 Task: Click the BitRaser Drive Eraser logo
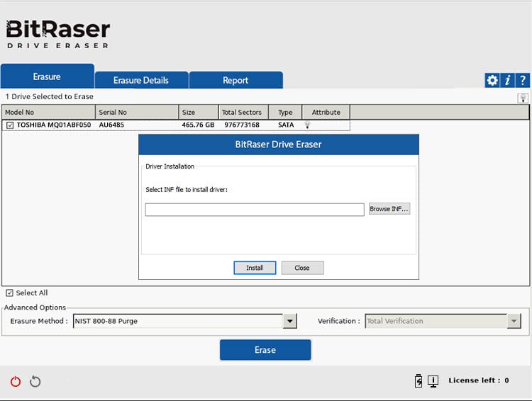click(58, 34)
